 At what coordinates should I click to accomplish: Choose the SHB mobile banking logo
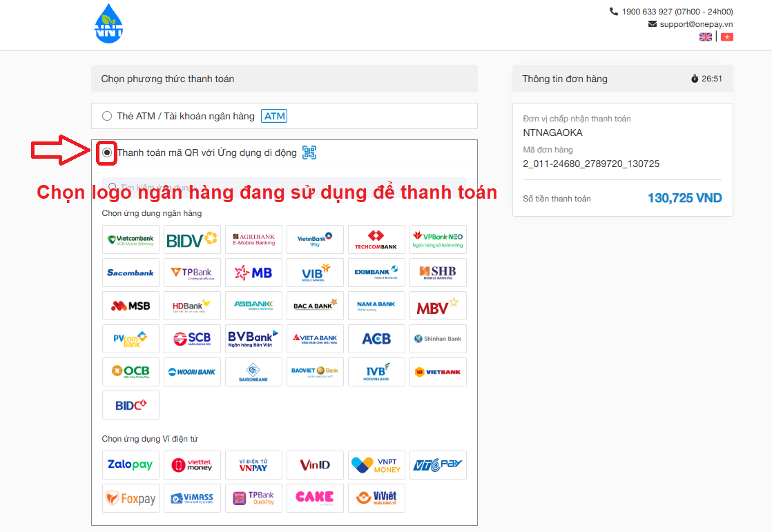click(438, 273)
